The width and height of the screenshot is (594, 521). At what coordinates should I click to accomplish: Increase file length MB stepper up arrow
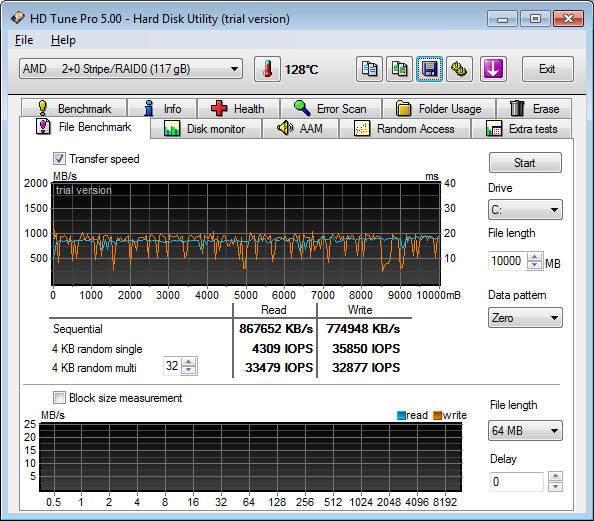535,257
